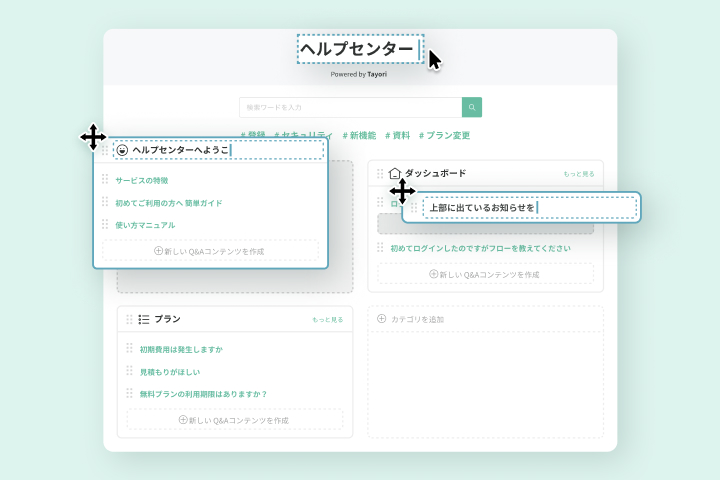Open the 初期費用は発生しますか question
The width and height of the screenshot is (720, 480).
pos(181,349)
